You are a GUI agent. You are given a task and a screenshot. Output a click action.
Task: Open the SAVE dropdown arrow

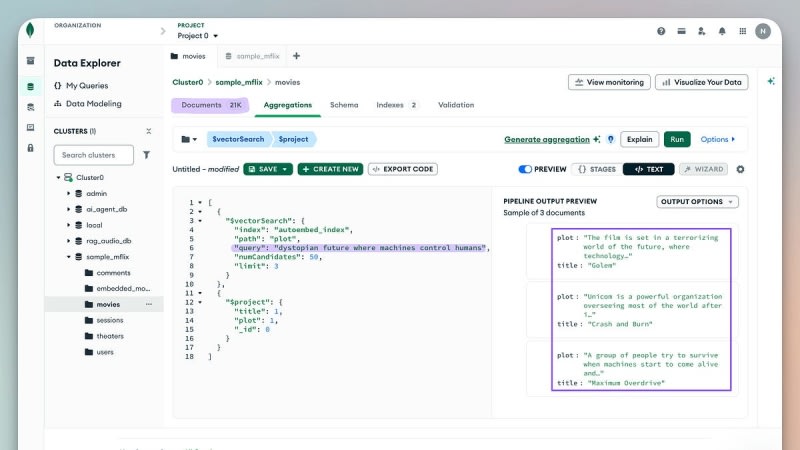[x=285, y=169]
